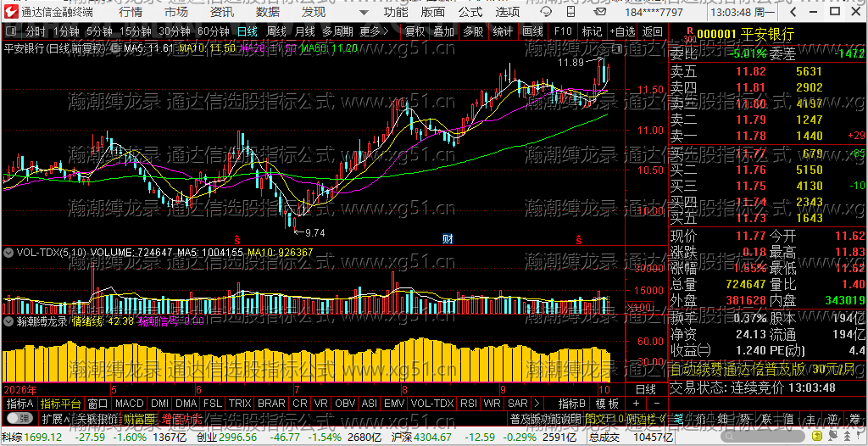868x446 pixels.
Task: Click the red S marker under September candles
Action: (579, 239)
